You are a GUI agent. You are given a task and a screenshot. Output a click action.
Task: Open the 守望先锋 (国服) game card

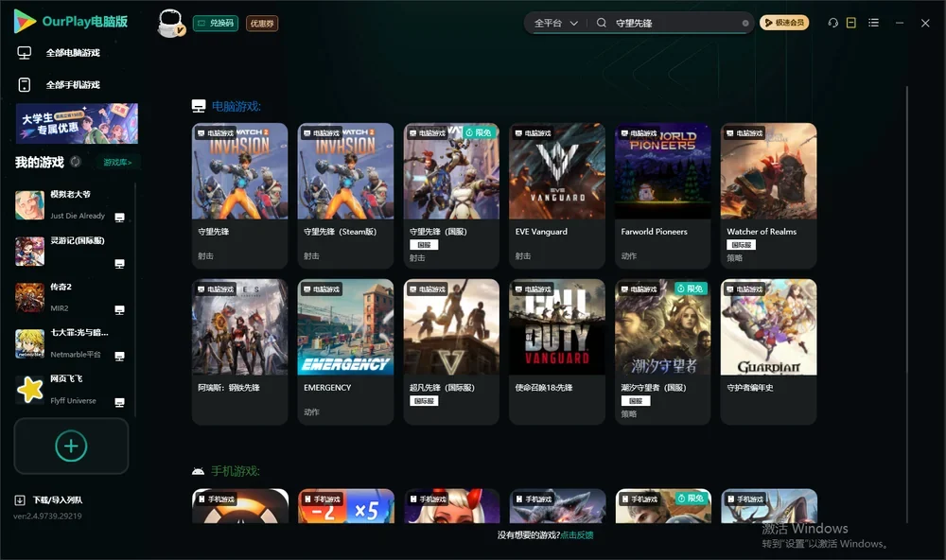tap(451, 196)
